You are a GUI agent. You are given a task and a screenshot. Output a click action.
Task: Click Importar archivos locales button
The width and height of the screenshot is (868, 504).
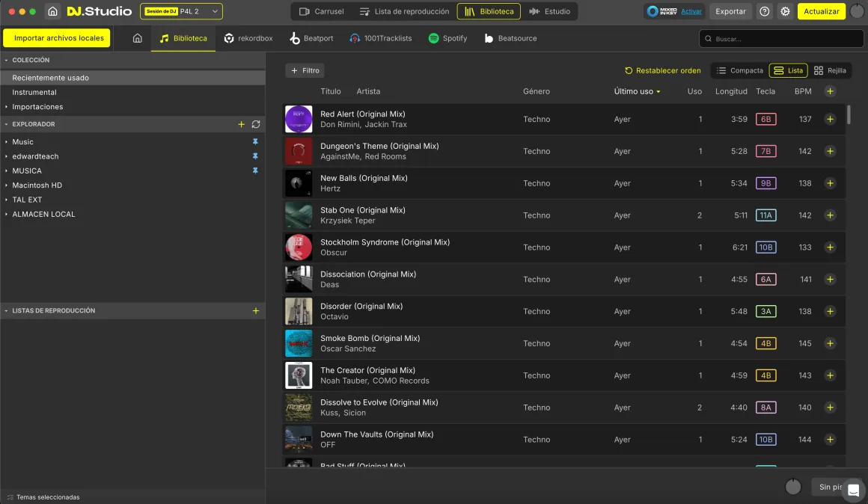[x=57, y=38]
